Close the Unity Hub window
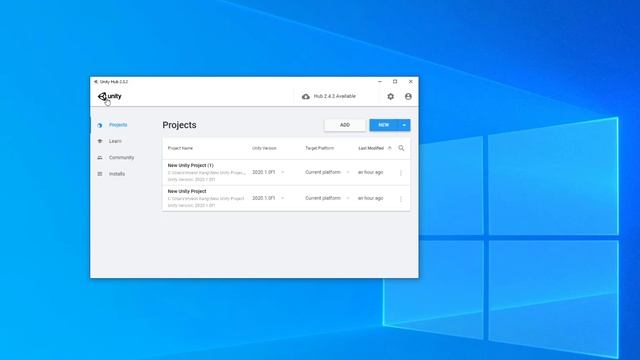This screenshot has width=640, height=360. 411,82
